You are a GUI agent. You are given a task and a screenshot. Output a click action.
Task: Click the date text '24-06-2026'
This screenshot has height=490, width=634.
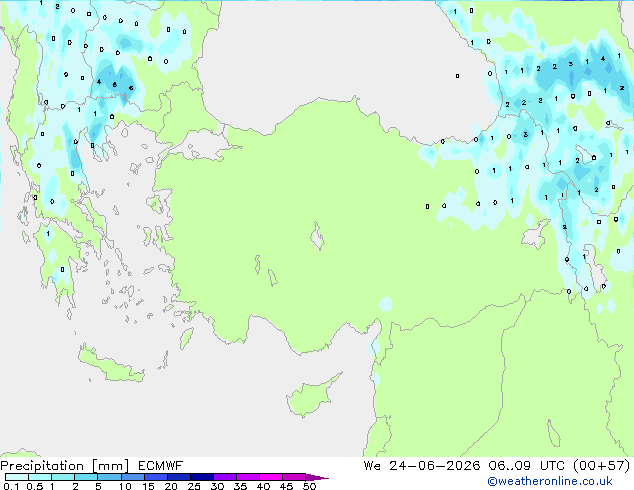[435, 466]
